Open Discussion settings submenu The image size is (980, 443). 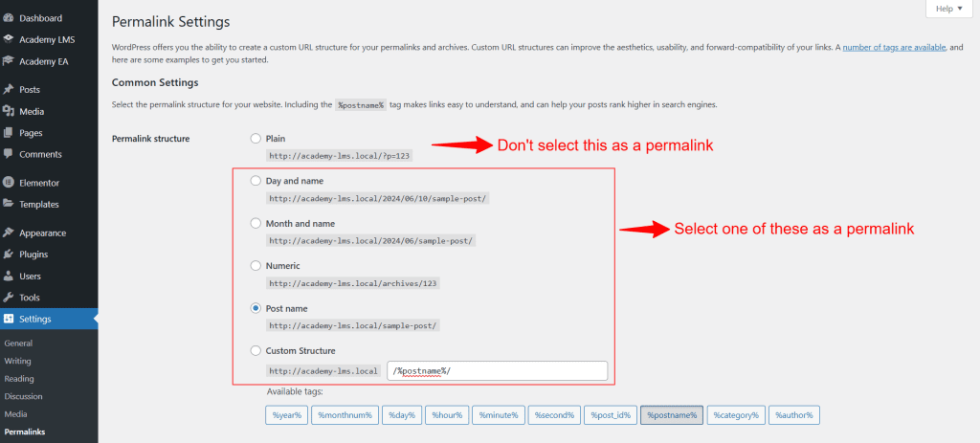tap(23, 396)
